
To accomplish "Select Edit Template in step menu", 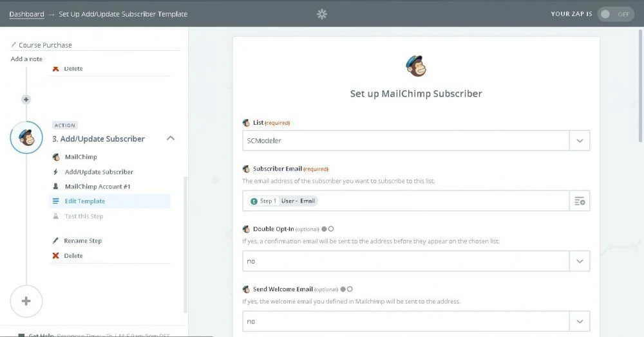I will coord(84,201).
